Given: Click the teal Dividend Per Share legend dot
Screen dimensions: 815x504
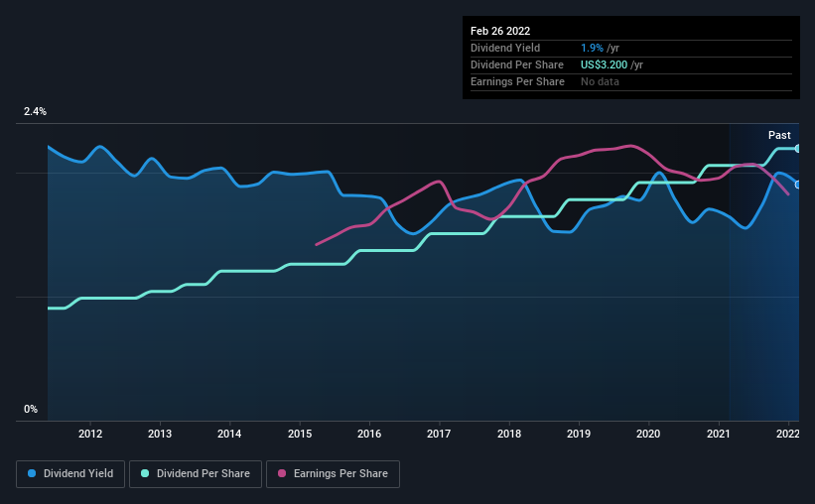Looking at the screenshot, I should [x=145, y=473].
